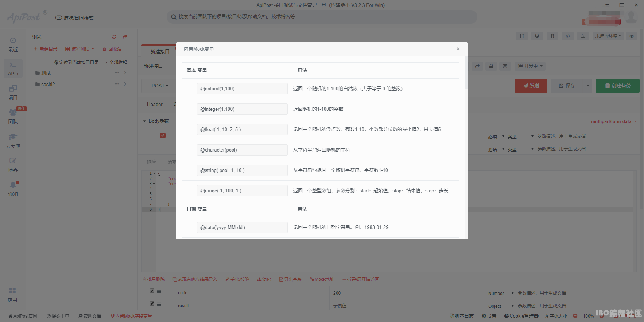Image resolution: width=644 pixels, height=322 pixels.
Task: Click the H toolbar icon
Action: point(521,36)
